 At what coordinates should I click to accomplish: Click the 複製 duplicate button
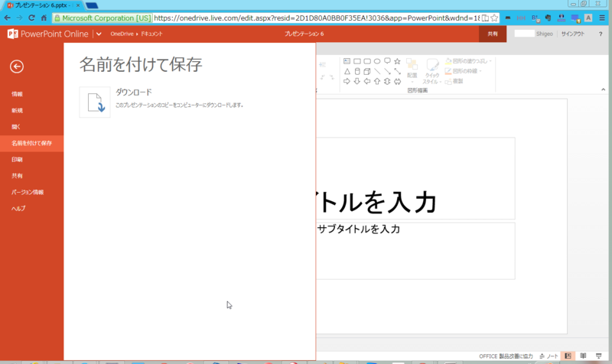[x=454, y=81]
